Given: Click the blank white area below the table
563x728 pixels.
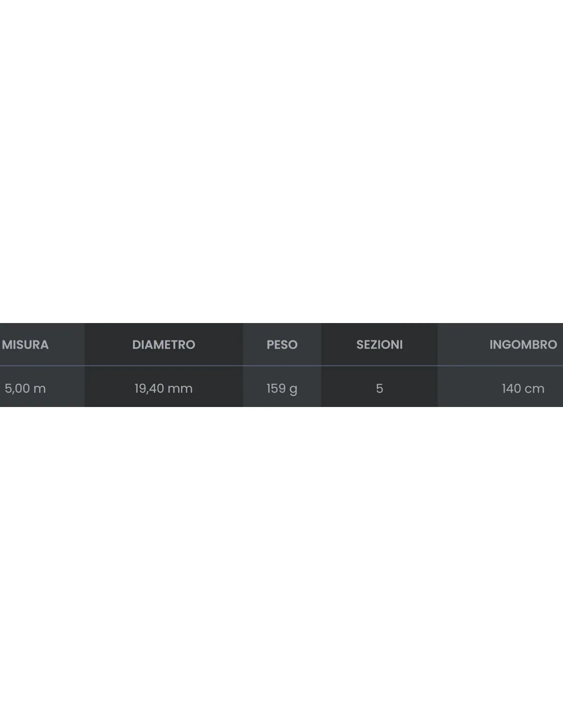Looking at the screenshot, I should tap(281, 567).
